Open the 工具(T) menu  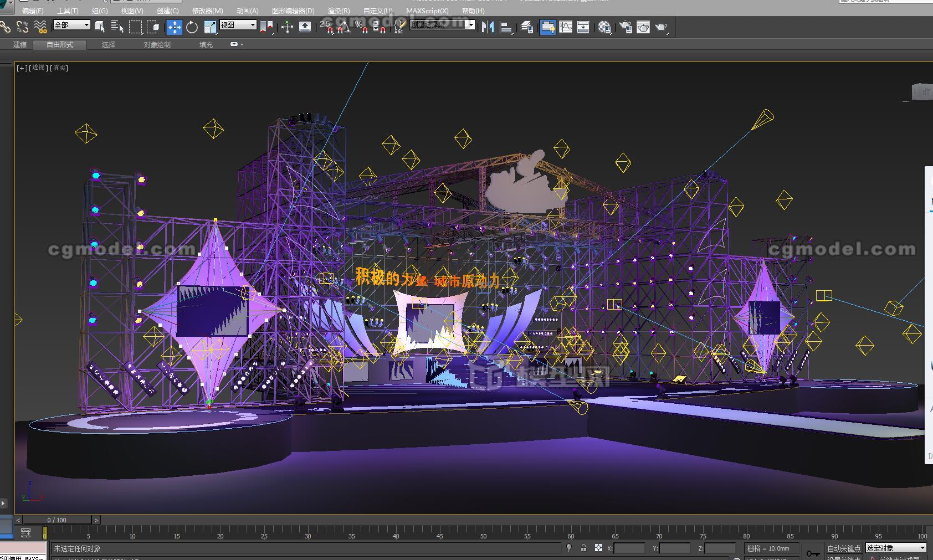(x=68, y=11)
